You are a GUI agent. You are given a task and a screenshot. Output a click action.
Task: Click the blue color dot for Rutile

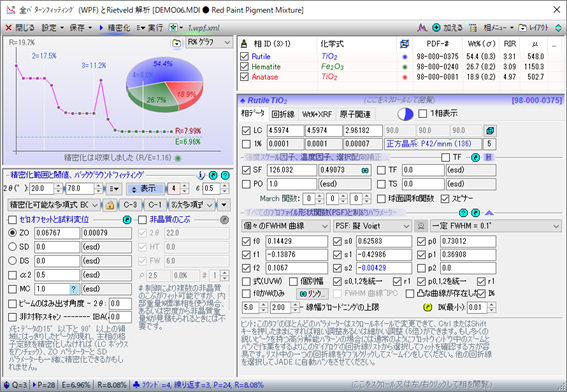[x=405, y=57]
